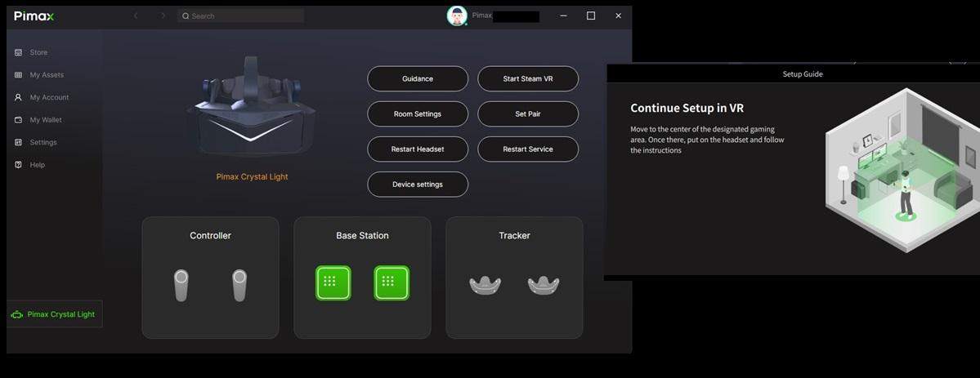Screen dimensions: 980x378
Task: Click the My Assets grid icon
Action: tap(18, 75)
